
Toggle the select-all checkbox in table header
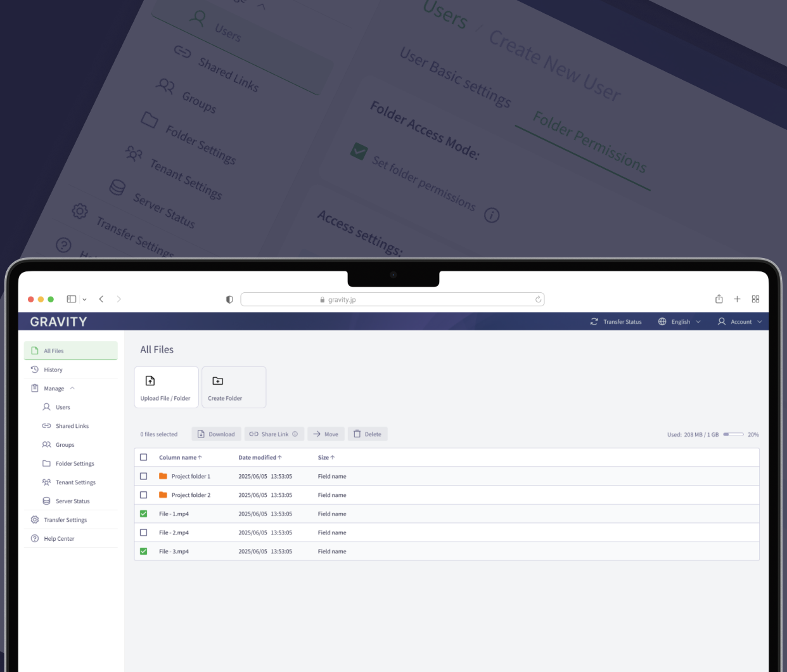click(143, 457)
